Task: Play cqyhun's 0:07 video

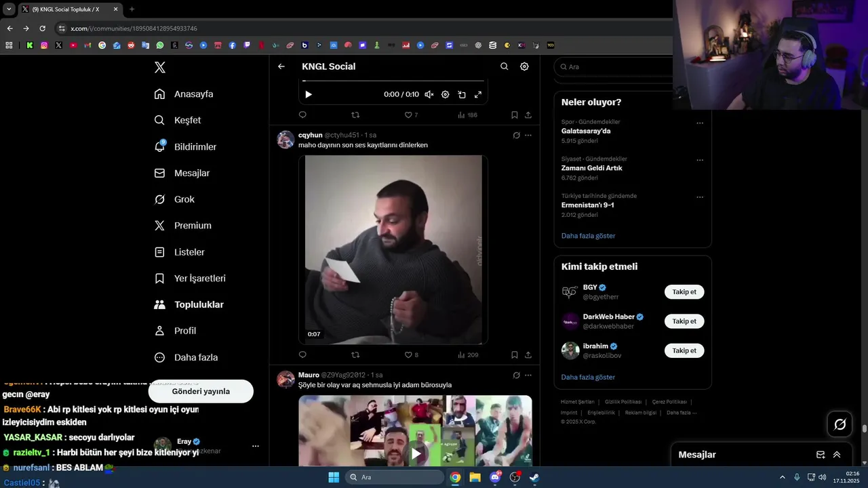Action: 393,250
